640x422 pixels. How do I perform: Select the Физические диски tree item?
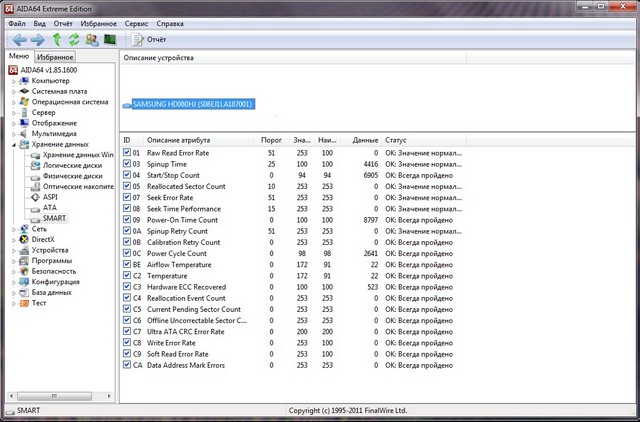pos(72,176)
